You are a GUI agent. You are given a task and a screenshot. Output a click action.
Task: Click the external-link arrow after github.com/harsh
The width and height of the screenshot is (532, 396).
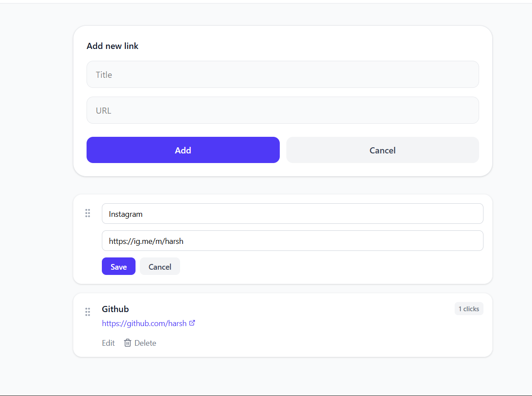[x=192, y=323]
